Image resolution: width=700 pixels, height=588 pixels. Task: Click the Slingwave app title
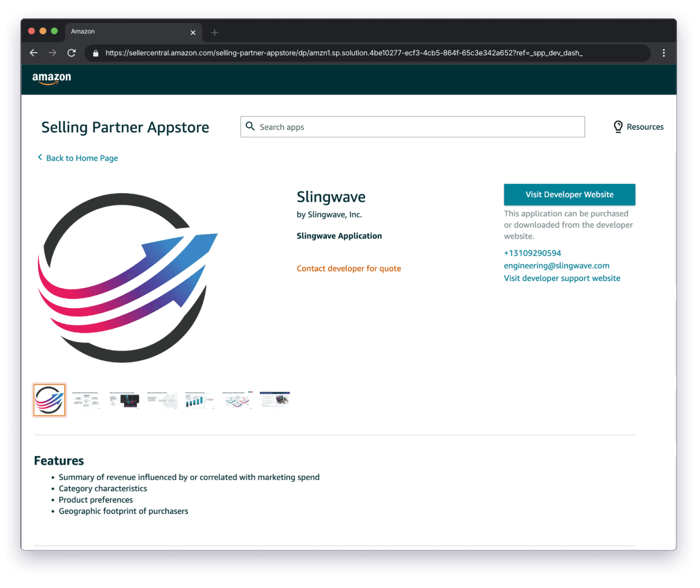(331, 197)
